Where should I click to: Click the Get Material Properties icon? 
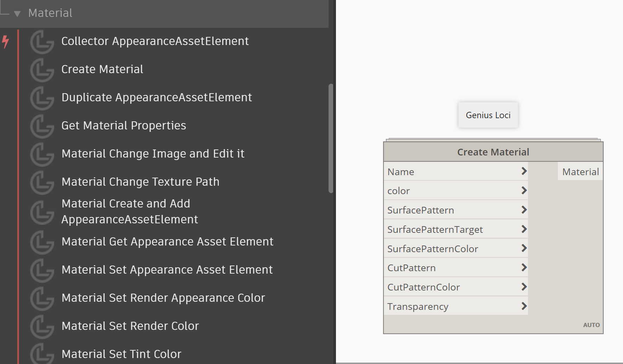[42, 126]
